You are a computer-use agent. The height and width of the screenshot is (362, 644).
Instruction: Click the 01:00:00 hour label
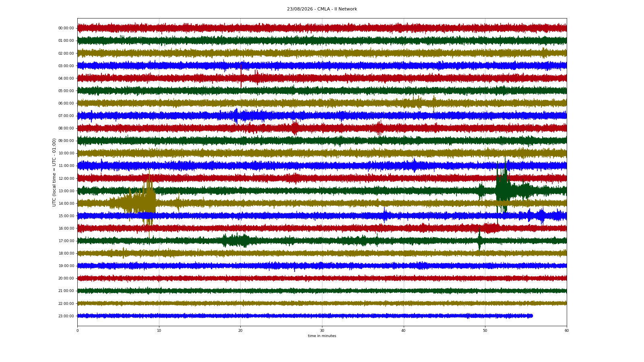click(66, 41)
